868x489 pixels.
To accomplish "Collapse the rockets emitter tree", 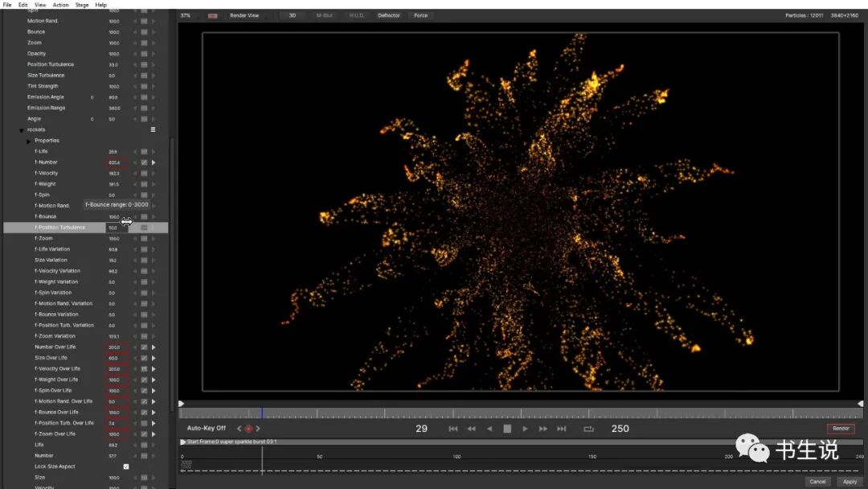I will point(22,129).
